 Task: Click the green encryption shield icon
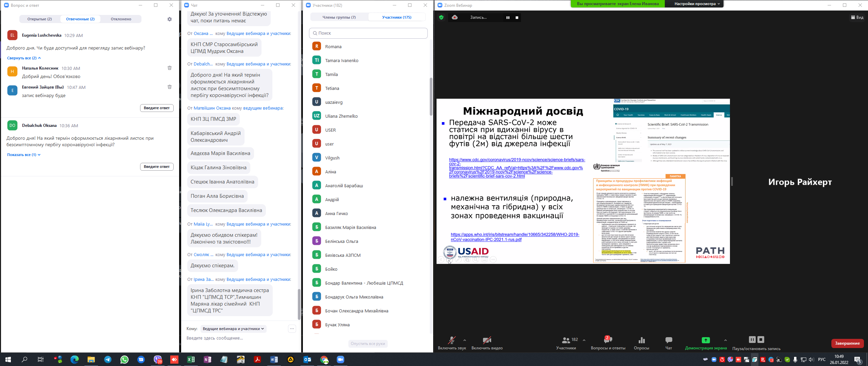441,17
